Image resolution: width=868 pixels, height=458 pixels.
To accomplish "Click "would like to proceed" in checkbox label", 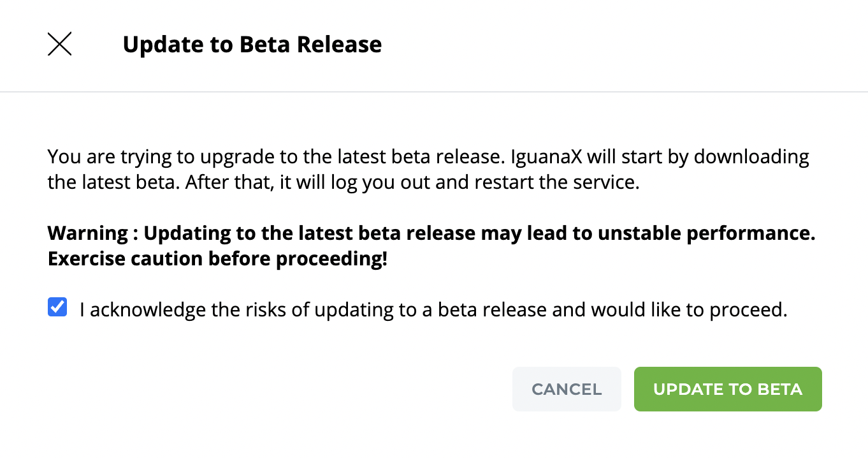I will (x=689, y=310).
